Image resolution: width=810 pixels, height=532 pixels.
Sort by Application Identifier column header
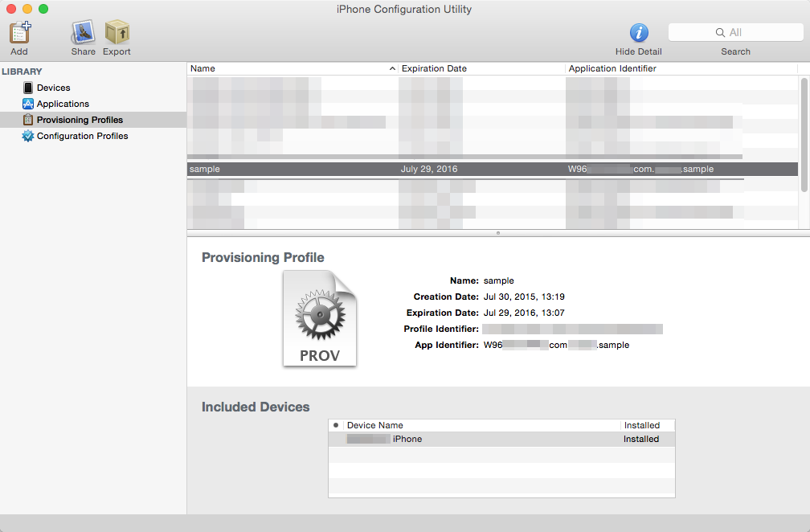681,68
